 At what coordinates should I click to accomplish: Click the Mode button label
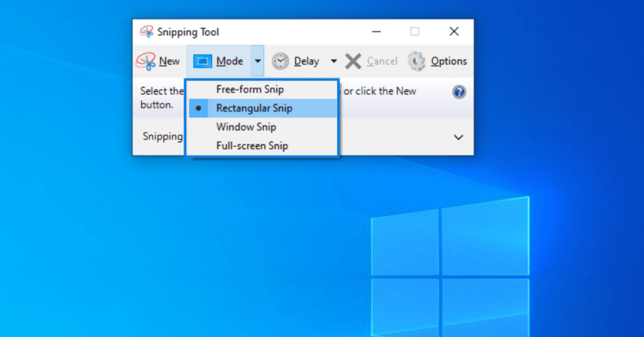[230, 61]
